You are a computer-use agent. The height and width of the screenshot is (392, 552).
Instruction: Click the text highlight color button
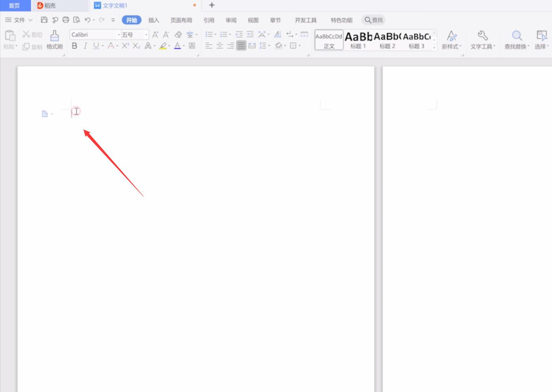click(x=163, y=46)
